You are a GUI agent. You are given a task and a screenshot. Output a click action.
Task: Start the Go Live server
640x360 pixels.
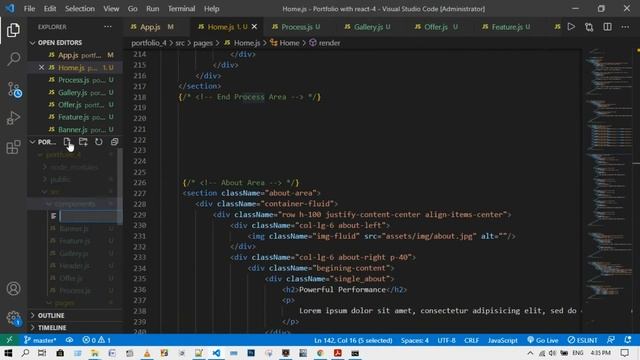(542, 340)
